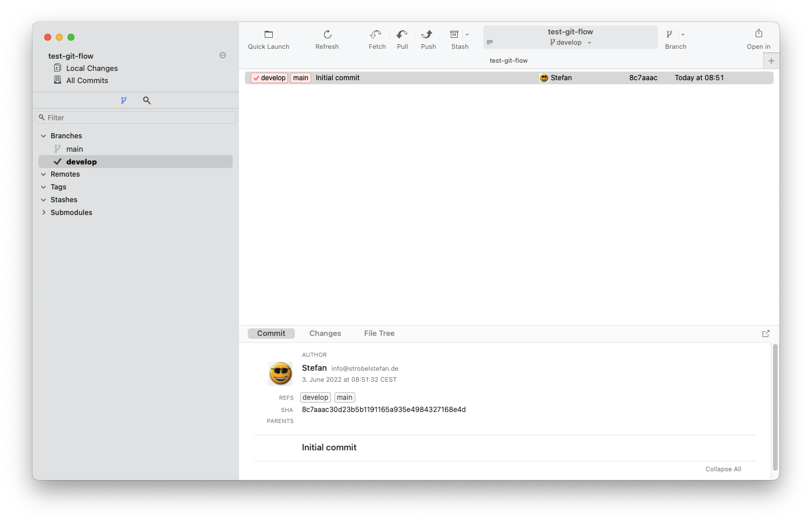Activate the search mode in sidebar
Screen dimensions: 812x523
pyautogui.click(x=146, y=100)
